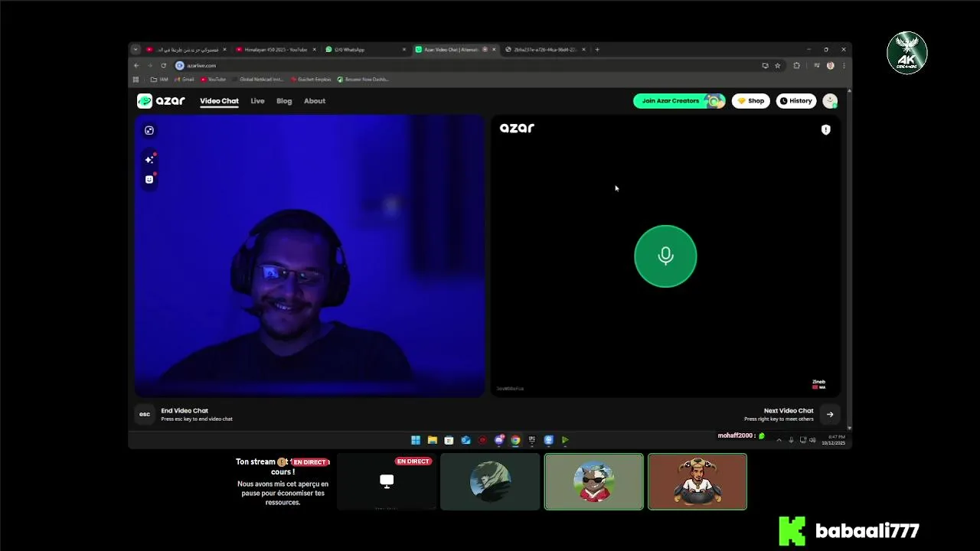Click the shield report icon

pos(825,130)
